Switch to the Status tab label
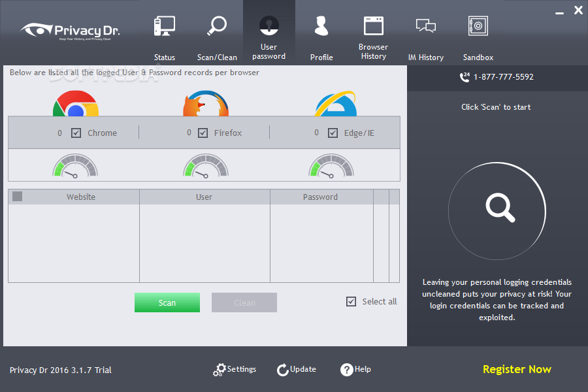Image resolution: width=588 pixels, height=392 pixels. click(x=164, y=57)
